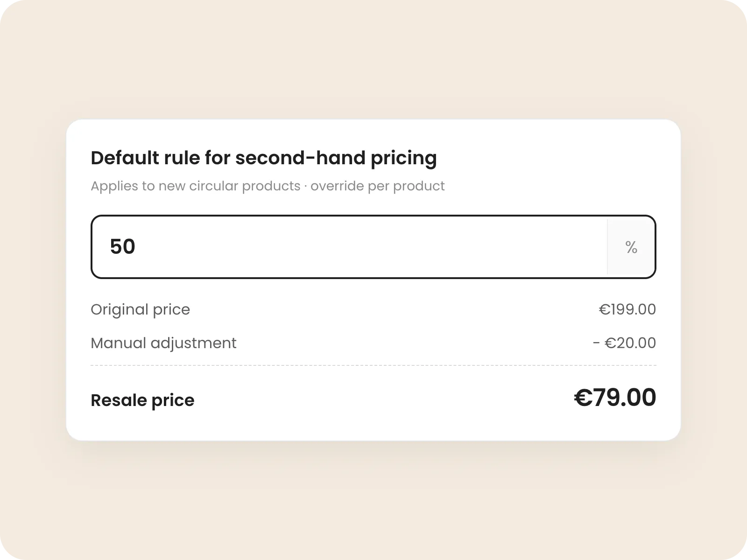
Task: Click the euro symbol in €79.00
Action: (583, 398)
